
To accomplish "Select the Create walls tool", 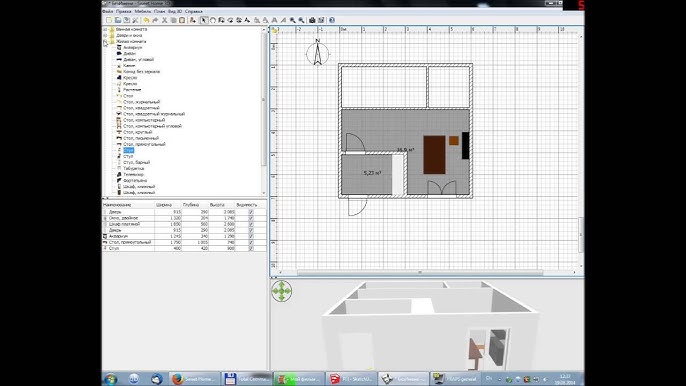I will coord(222,20).
